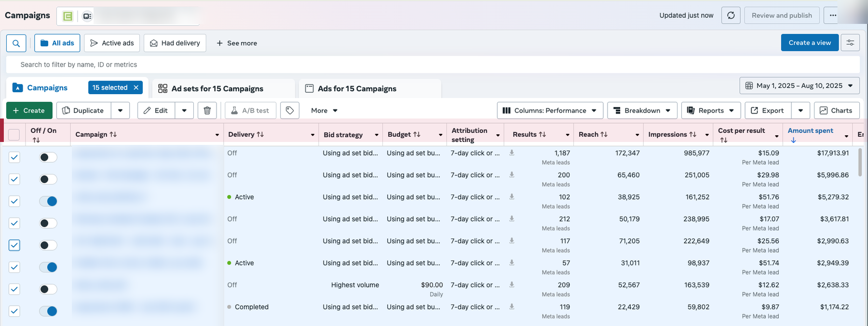Sort by the Results column header
The width and height of the screenshot is (868, 326).
[x=529, y=134]
